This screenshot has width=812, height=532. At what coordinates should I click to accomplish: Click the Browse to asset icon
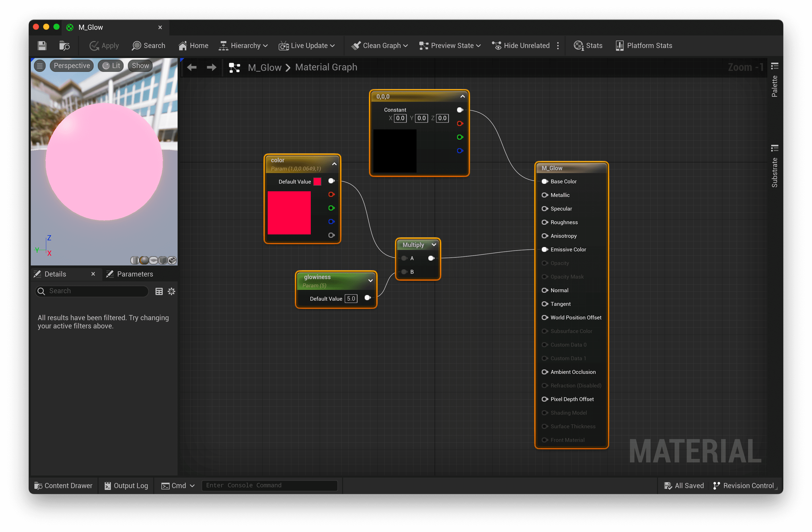[x=64, y=46]
